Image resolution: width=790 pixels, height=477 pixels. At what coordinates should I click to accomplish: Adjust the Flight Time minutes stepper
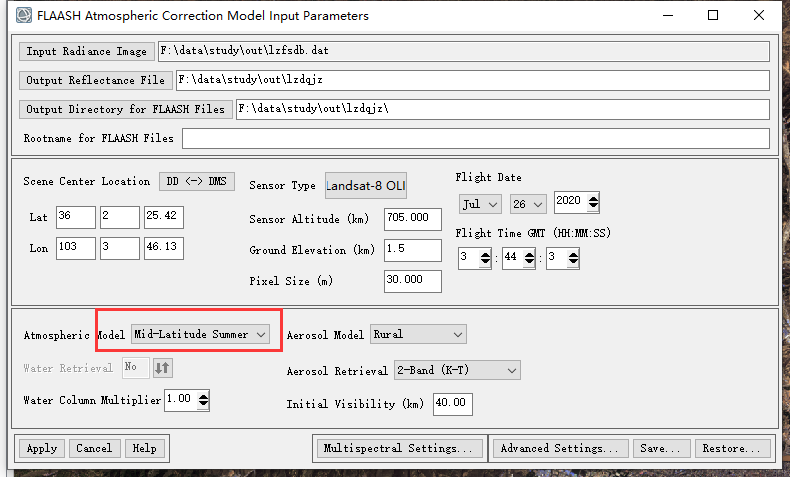pyautogui.click(x=529, y=258)
